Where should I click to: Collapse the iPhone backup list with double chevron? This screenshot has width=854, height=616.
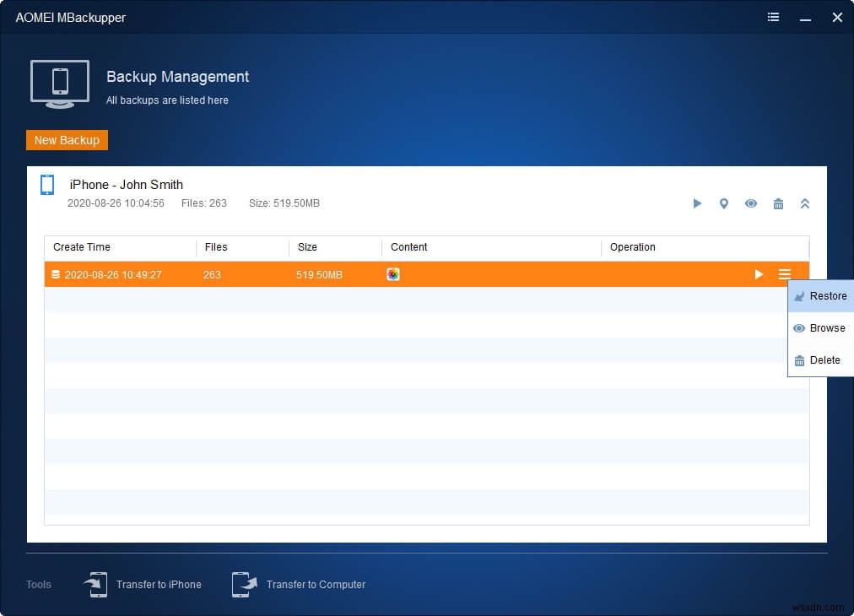pos(804,203)
